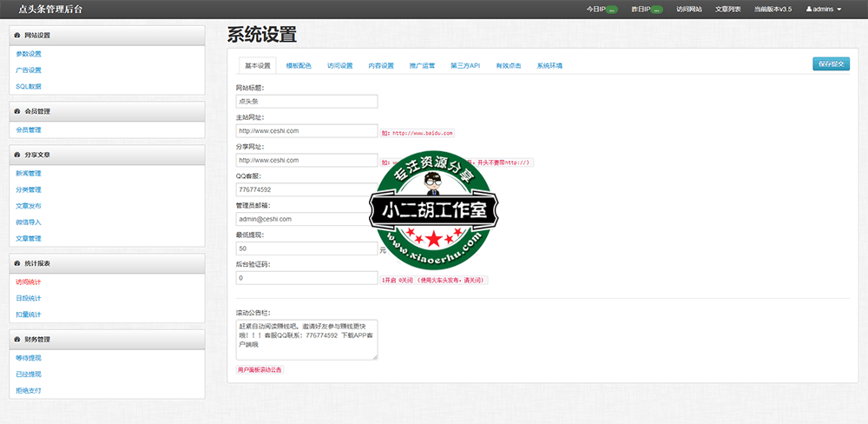Image resolution: width=868 pixels, height=424 pixels.
Task: Open SQL数据 in the sidebar
Action: coord(29,86)
